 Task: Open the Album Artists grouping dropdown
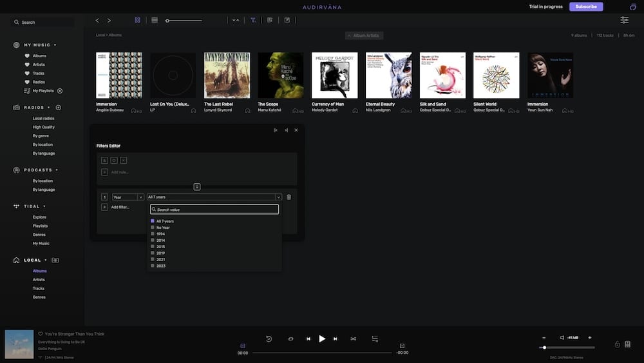(x=364, y=35)
